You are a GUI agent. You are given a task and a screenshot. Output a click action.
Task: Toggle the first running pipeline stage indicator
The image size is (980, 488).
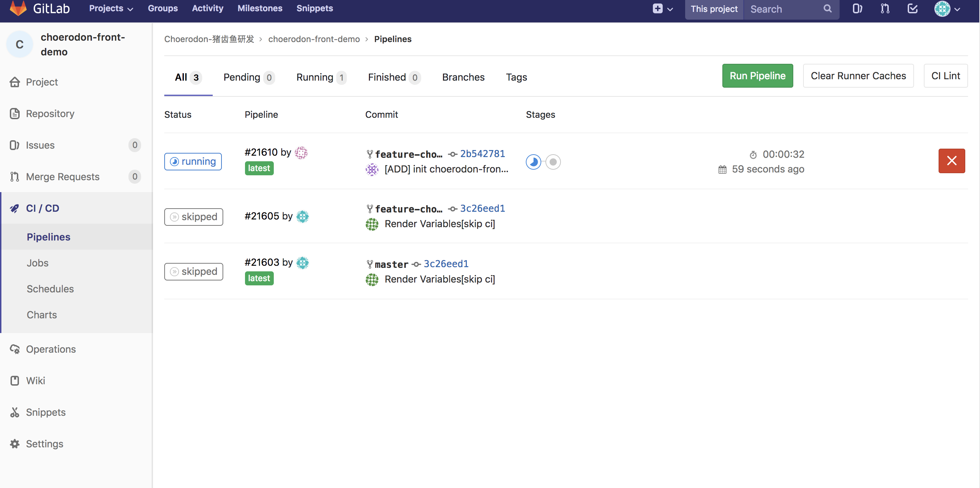(534, 162)
